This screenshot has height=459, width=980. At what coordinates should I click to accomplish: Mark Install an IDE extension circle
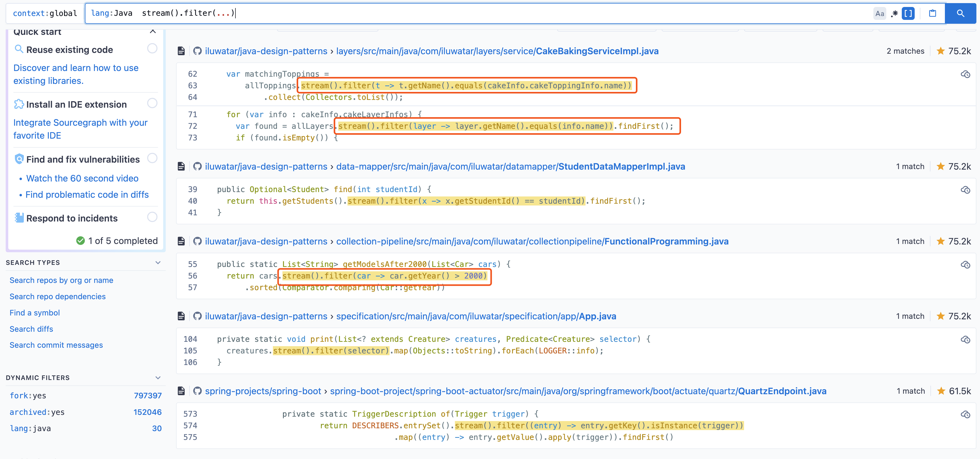coord(152,103)
